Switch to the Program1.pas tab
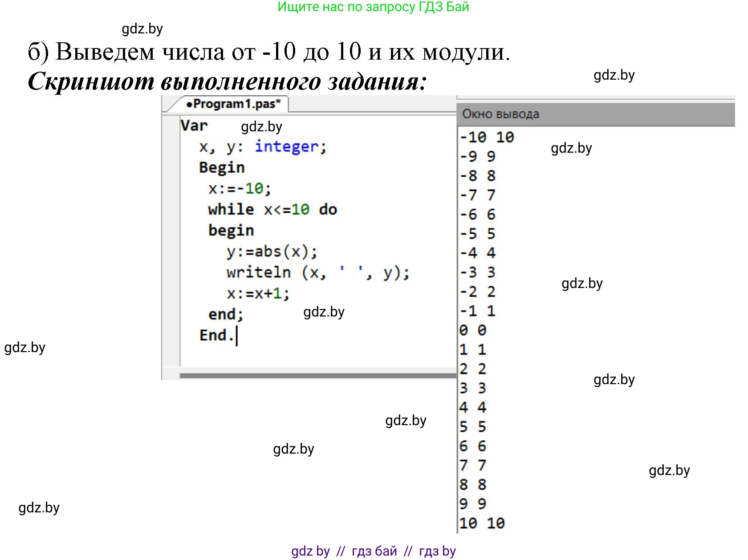This screenshot has height=560, width=748. point(234,104)
